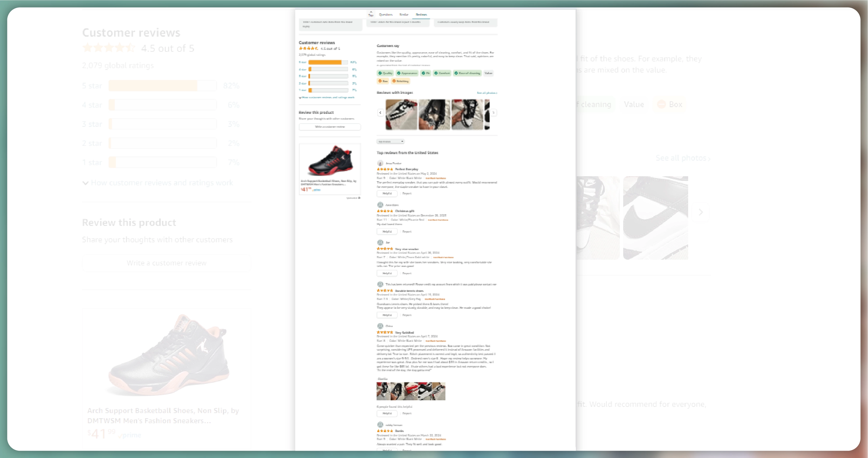Click the next image arrow button
The image size is (868, 458).
pyautogui.click(x=492, y=113)
